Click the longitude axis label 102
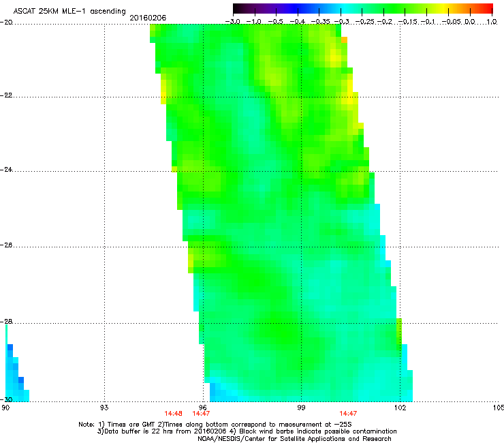The height and width of the screenshot is (443, 504). click(400, 408)
